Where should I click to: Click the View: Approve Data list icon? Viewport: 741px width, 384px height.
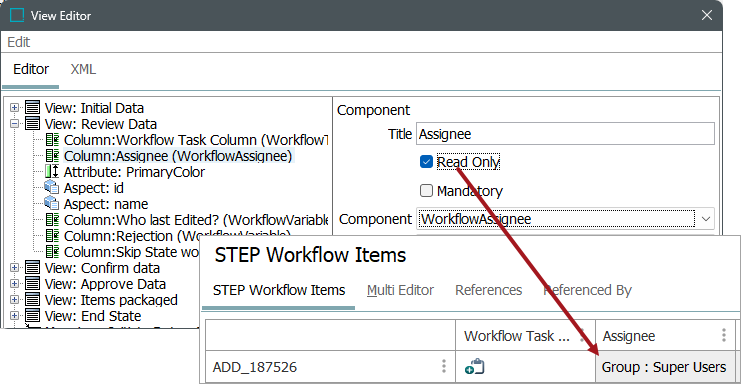coord(32,284)
